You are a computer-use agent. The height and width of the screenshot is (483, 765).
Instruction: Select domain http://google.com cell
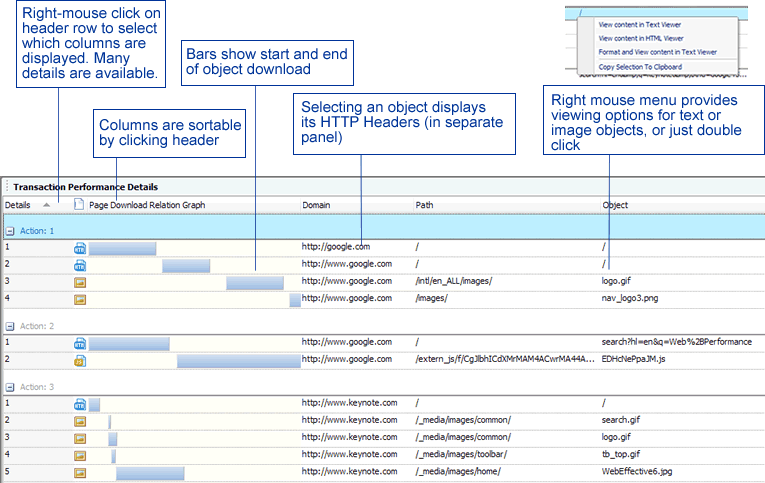(336, 247)
